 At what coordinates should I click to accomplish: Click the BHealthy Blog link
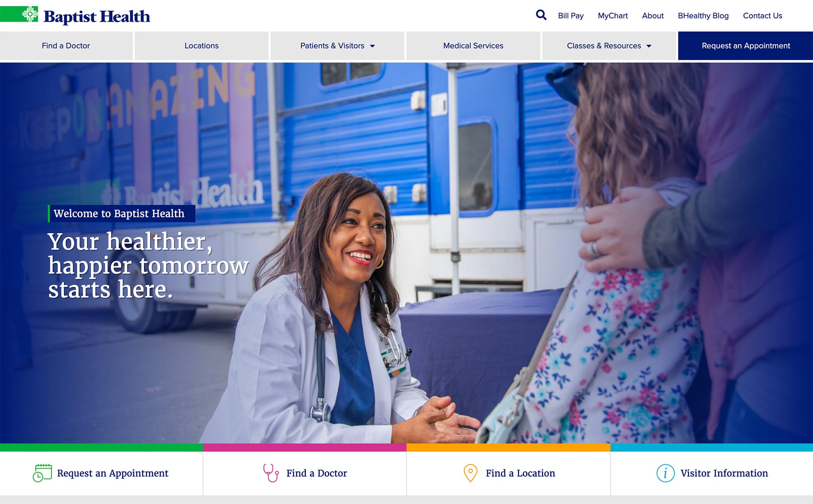click(703, 16)
